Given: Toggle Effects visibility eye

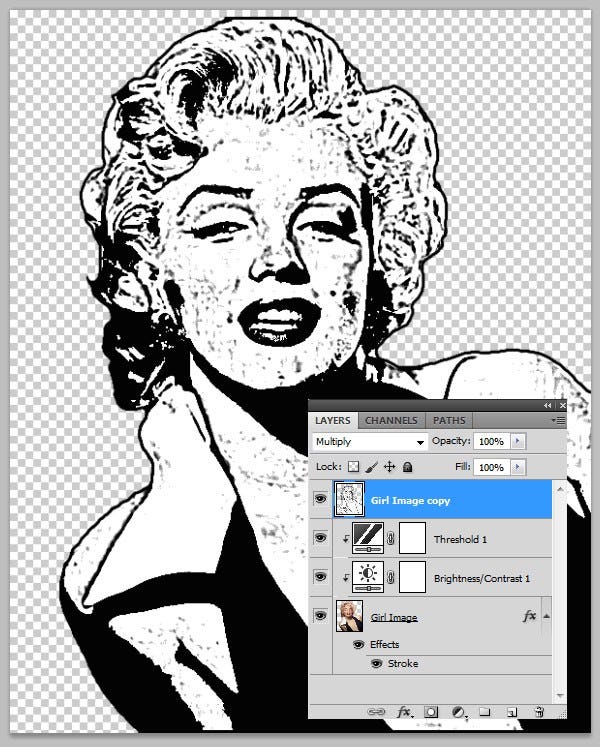Looking at the screenshot, I should [x=358, y=645].
